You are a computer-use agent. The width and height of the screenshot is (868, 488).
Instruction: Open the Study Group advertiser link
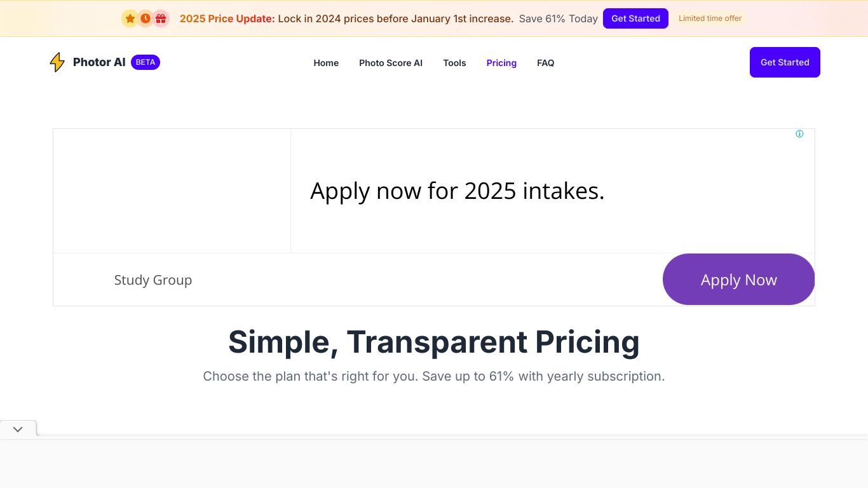pos(153,280)
